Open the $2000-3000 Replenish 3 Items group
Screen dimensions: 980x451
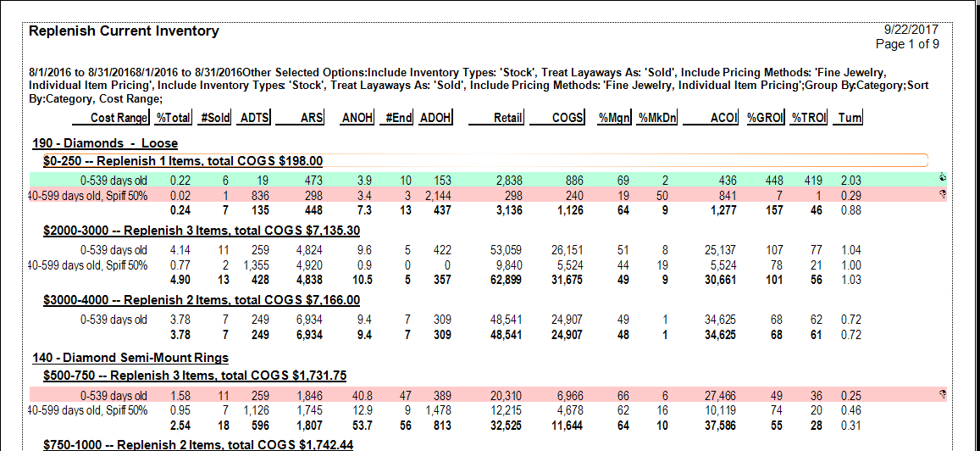point(203,231)
